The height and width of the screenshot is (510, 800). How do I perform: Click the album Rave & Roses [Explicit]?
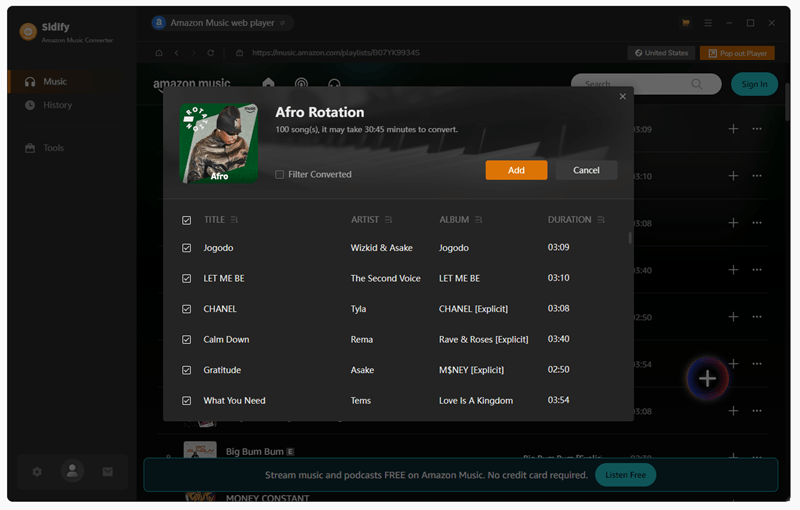(484, 340)
